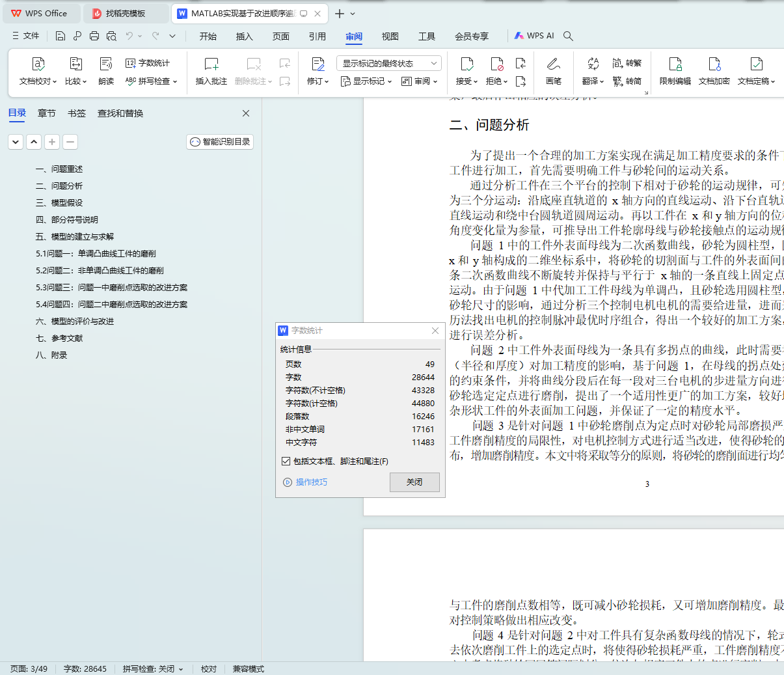Click the outline promote up arrow
Image resolution: width=784 pixels, height=675 pixels.
pyautogui.click(x=34, y=142)
